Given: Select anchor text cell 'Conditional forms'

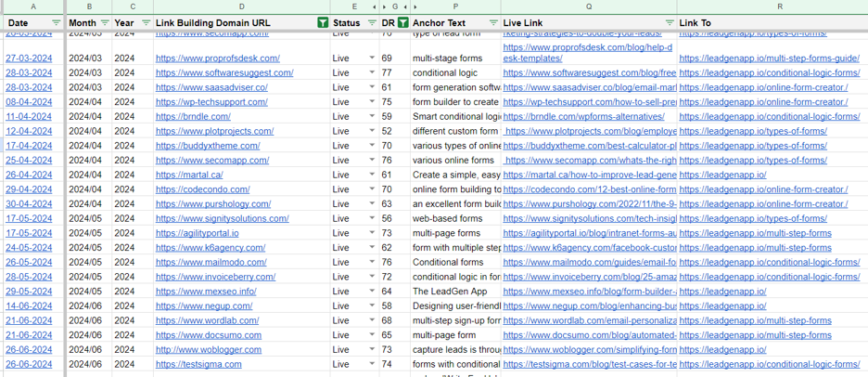Looking at the screenshot, I should (x=455, y=262).
